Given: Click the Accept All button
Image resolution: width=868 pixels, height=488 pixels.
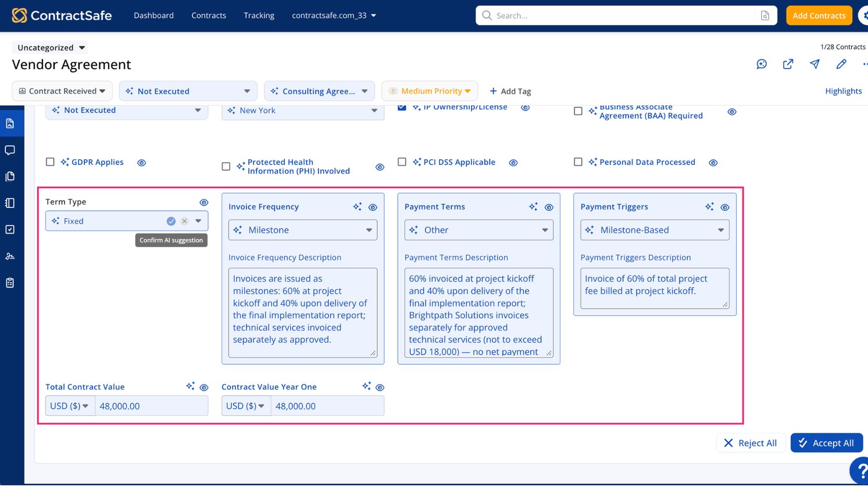Looking at the screenshot, I should [x=826, y=443].
